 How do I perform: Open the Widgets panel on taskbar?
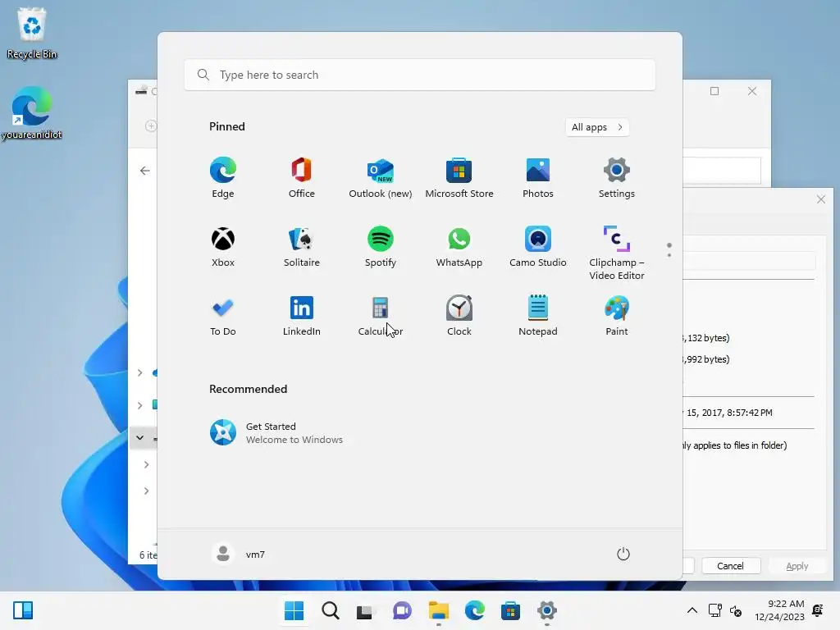coord(23,610)
